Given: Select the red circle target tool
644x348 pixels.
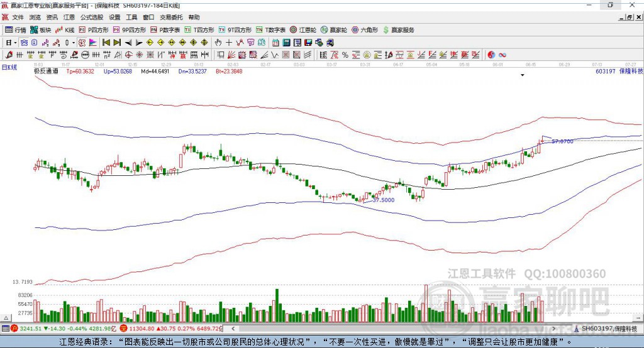Looking at the screenshot, I should click(128, 55).
